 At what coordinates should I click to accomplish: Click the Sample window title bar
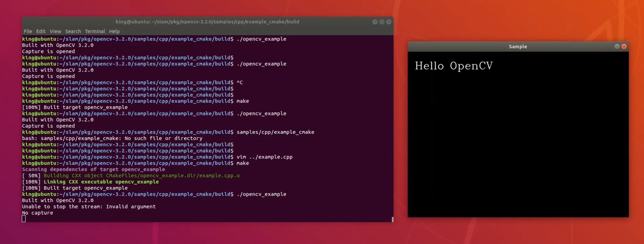coord(518,46)
